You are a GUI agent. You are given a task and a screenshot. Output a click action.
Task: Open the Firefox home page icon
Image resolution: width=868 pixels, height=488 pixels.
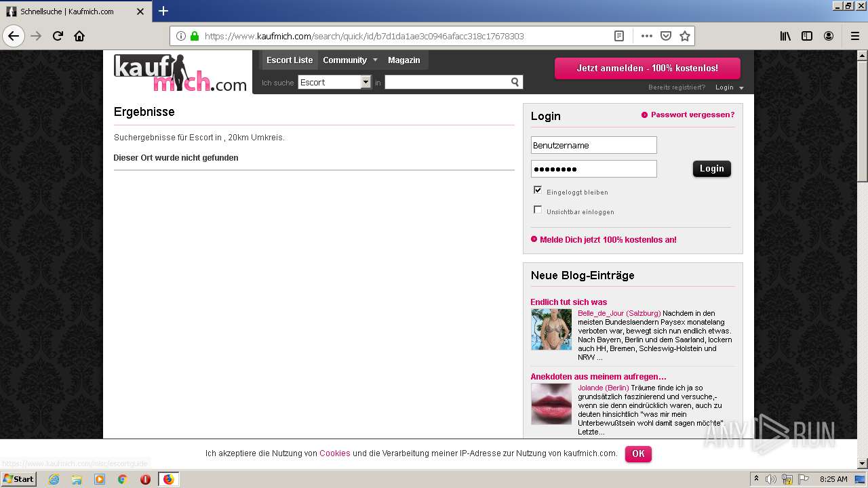[x=79, y=36]
